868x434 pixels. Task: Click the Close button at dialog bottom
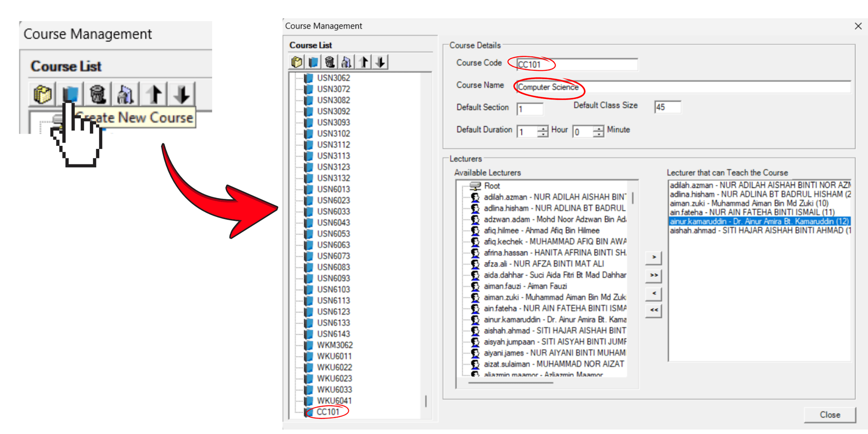click(x=830, y=415)
